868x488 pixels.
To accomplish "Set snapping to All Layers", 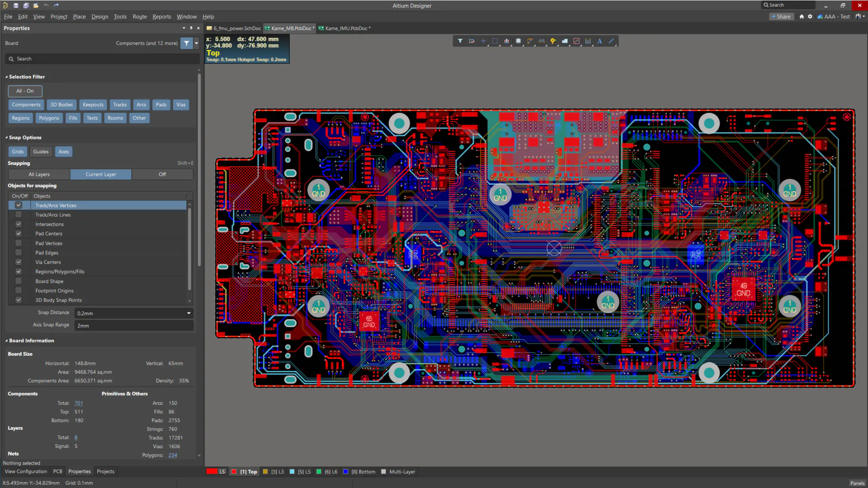I will pyautogui.click(x=39, y=174).
